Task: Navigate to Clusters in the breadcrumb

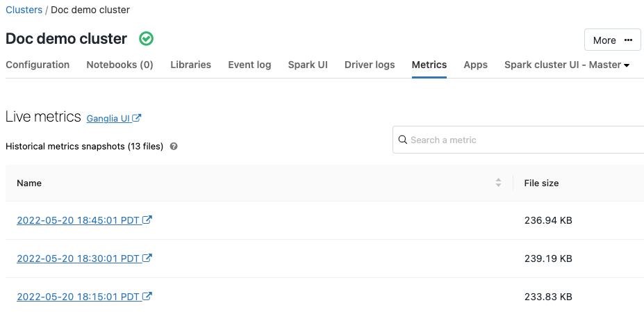Action: pyautogui.click(x=24, y=10)
